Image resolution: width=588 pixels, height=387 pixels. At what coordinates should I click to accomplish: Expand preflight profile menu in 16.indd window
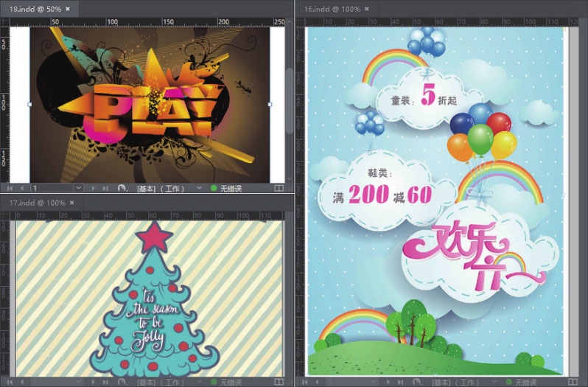pos(494,382)
